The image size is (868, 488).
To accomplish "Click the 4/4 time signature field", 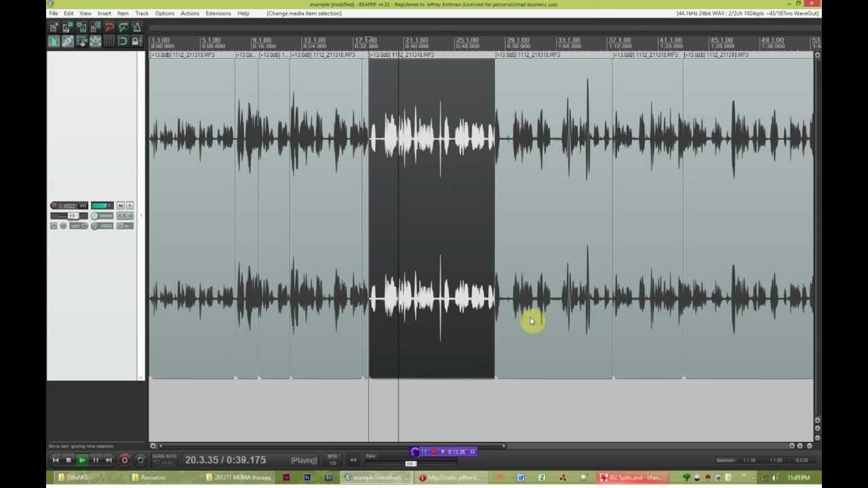I will 353,460.
